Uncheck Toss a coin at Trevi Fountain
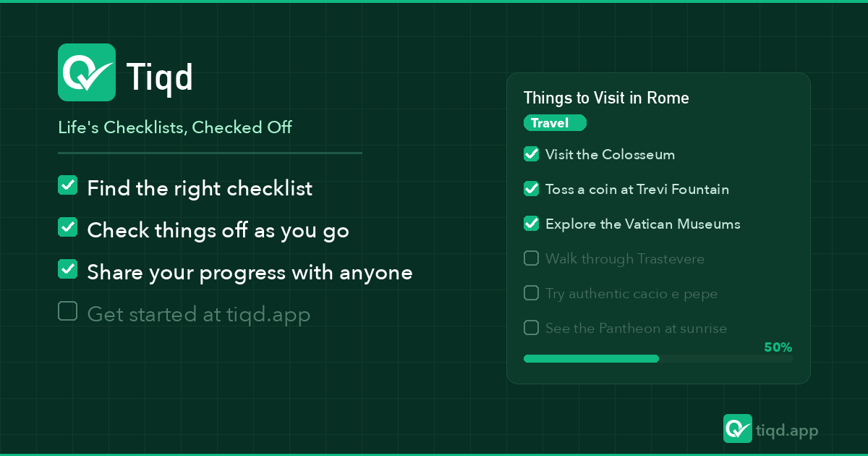This screenshot has height=456, width=868. [532, 189]
